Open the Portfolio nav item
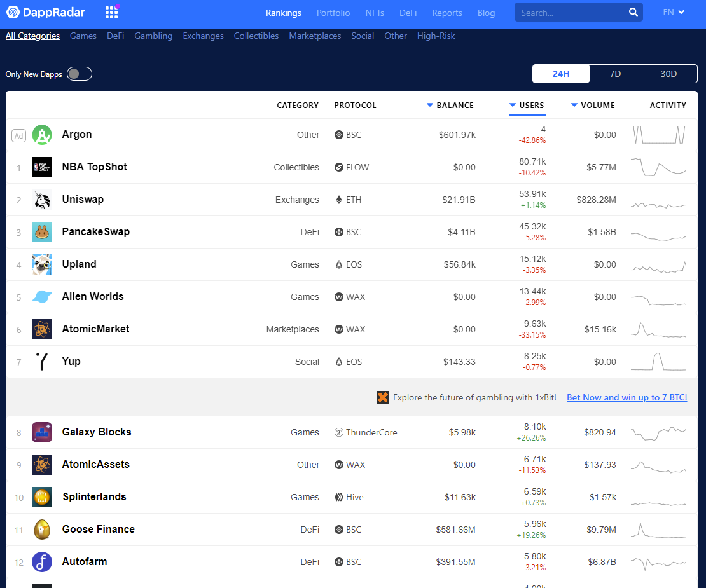This screenshot has height=588, width=706. 333,13
